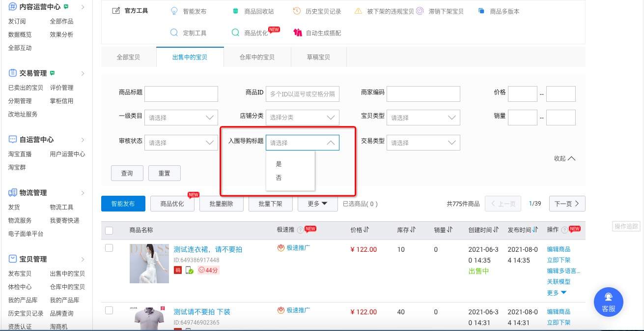The image size is (644, 331).
Task: Click the help icon beside 极速推 header
Action: tap(300, 230)
